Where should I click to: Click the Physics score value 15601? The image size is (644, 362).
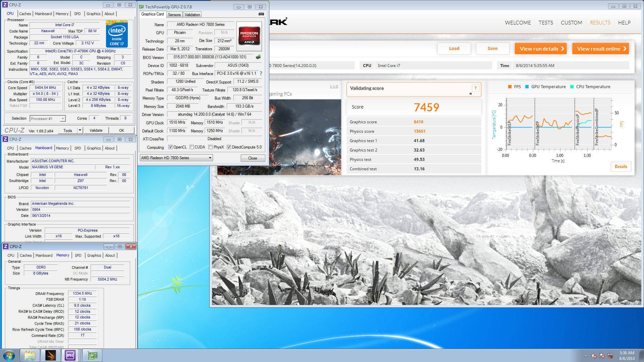tap(420, 131)
